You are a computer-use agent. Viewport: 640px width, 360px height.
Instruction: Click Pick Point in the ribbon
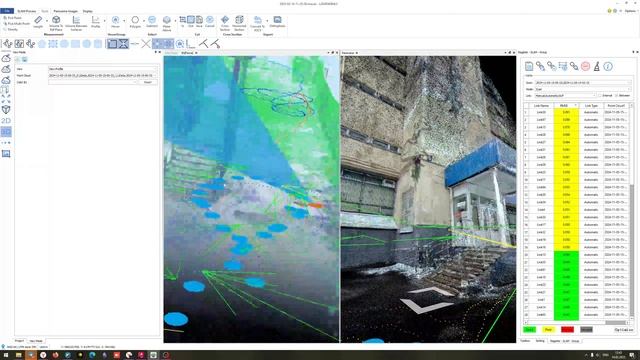pyautogui.click(x=12, y=18)
